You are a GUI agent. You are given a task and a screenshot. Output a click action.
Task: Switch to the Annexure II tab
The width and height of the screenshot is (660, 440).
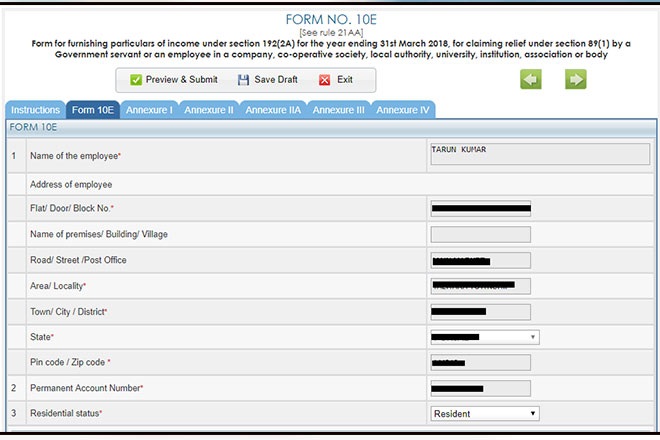[209, 110]
